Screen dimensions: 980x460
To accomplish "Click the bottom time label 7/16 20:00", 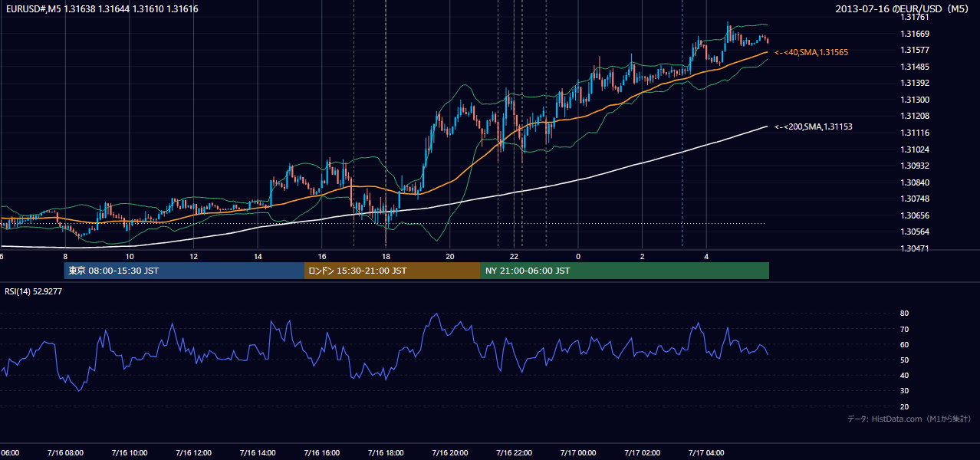I will click(450, 453).
